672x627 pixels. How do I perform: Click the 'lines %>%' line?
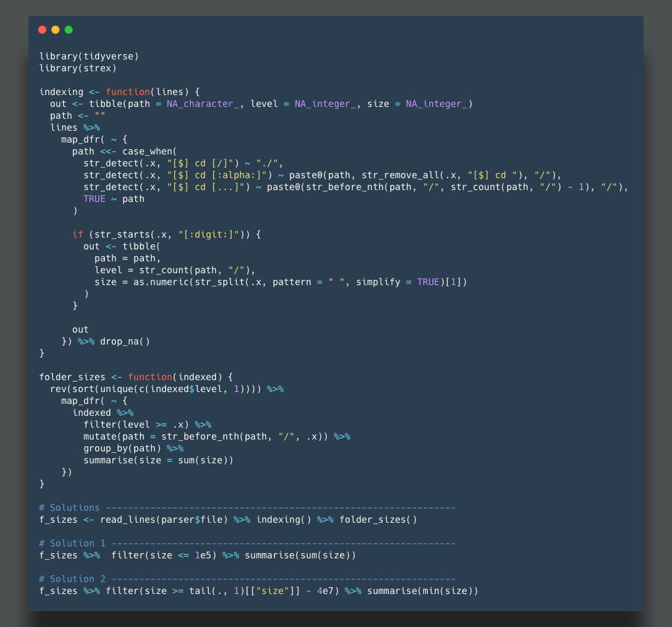point(75,128)
